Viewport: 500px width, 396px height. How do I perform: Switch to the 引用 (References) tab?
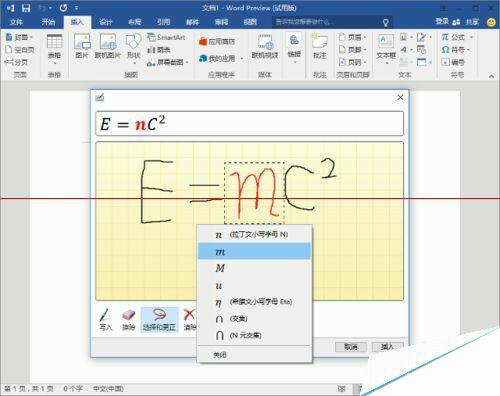click(x=163, y=22)
